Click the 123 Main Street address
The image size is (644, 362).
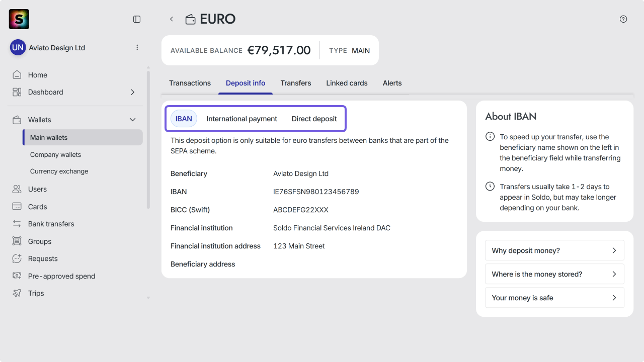[x=299, y=246]
